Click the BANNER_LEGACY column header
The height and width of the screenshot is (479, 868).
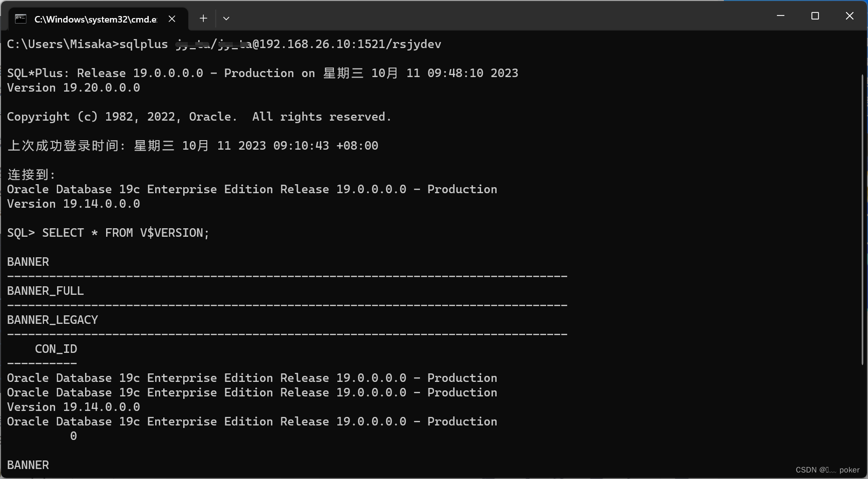tap(52, 320)
